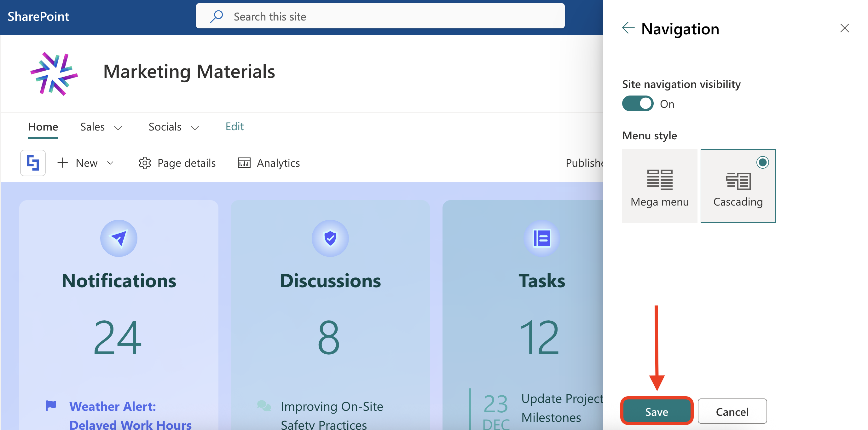Select the Mega menu style
Viewport: 868px width, 430px height.
point(659,186)
